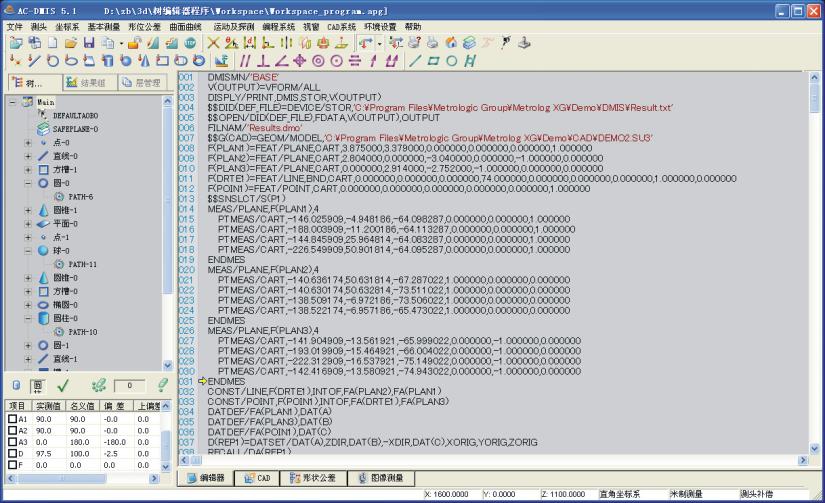Expand the 圆锥-1 tree node

(x=29, y=211)
